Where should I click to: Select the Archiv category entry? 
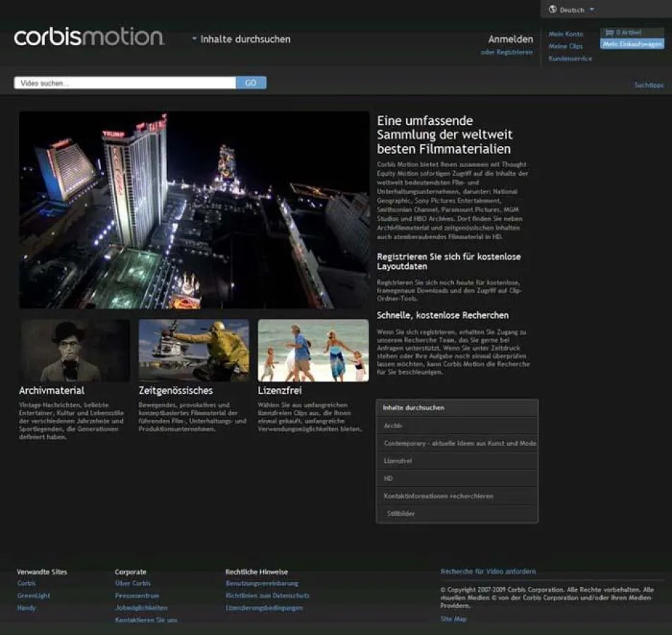click(457, 425)
